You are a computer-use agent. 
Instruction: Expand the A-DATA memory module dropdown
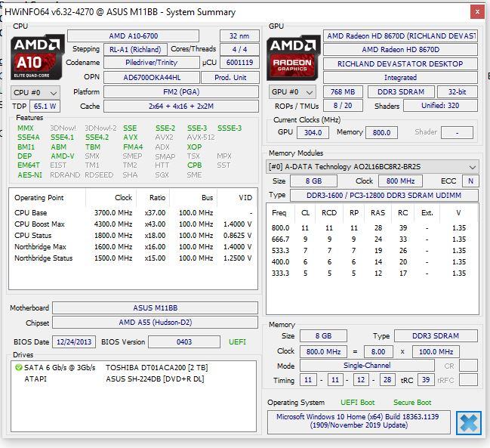pyautogui.click(x=372, y=167)
